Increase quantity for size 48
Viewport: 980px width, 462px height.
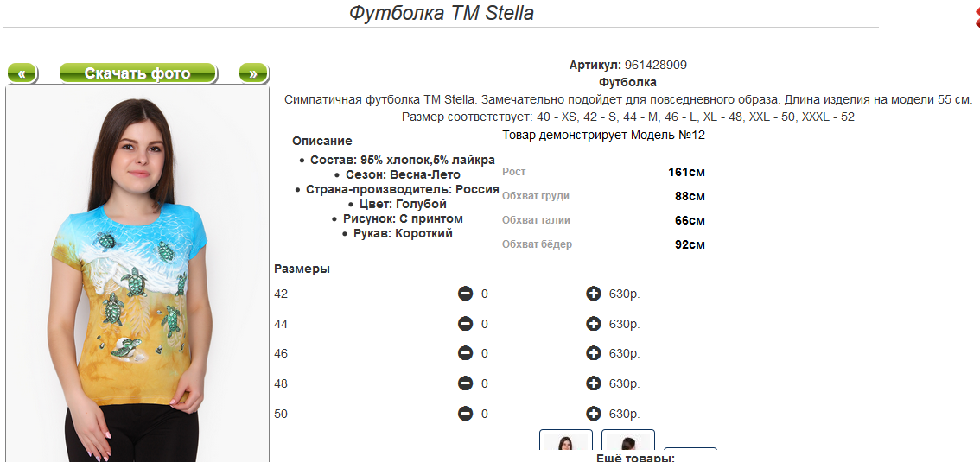593,383
